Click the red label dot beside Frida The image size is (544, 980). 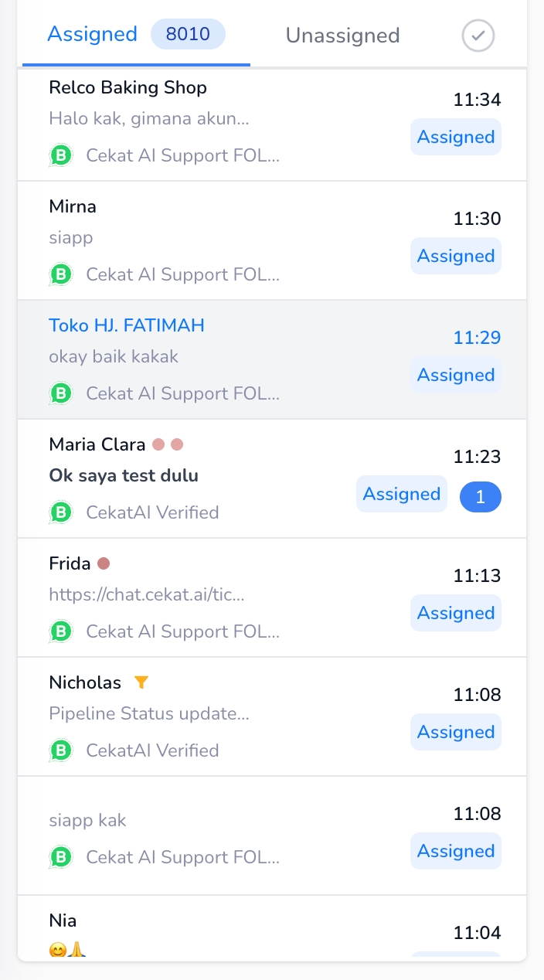104,563
